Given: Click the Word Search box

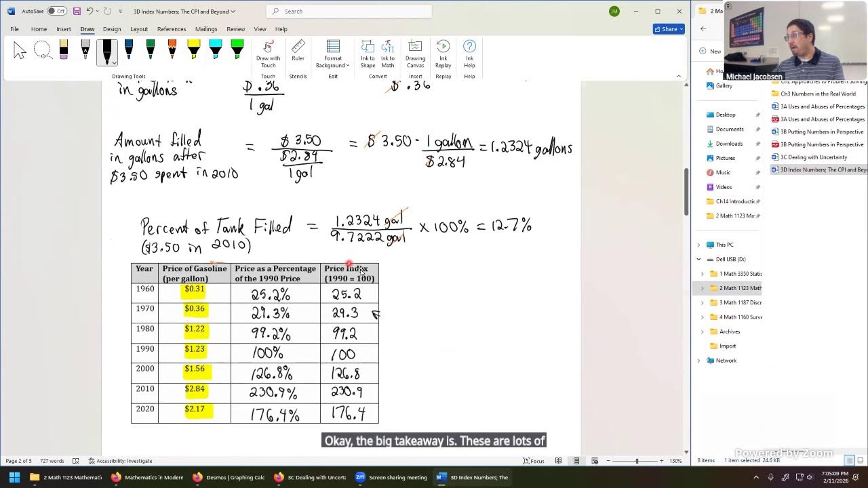Looking at the screenshot, I should tap(349, 12).
